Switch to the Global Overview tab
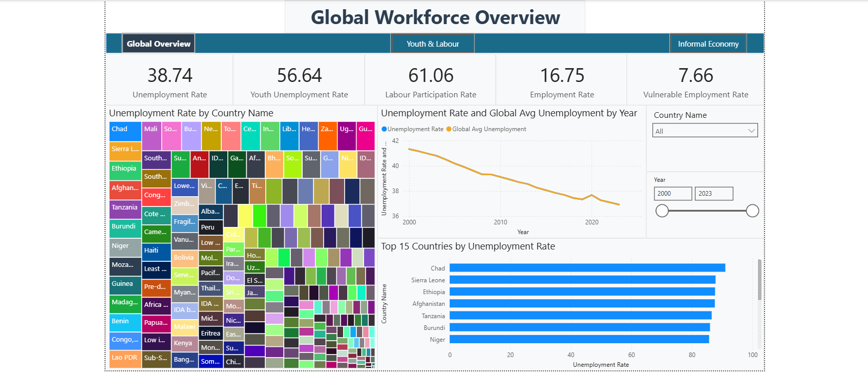 (x=158, y=44)
